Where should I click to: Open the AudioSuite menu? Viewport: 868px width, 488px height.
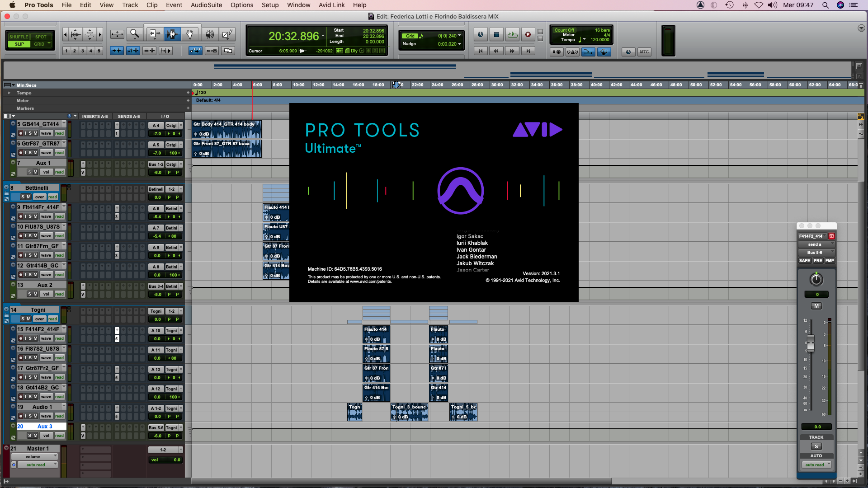click(x=206, y=5)
